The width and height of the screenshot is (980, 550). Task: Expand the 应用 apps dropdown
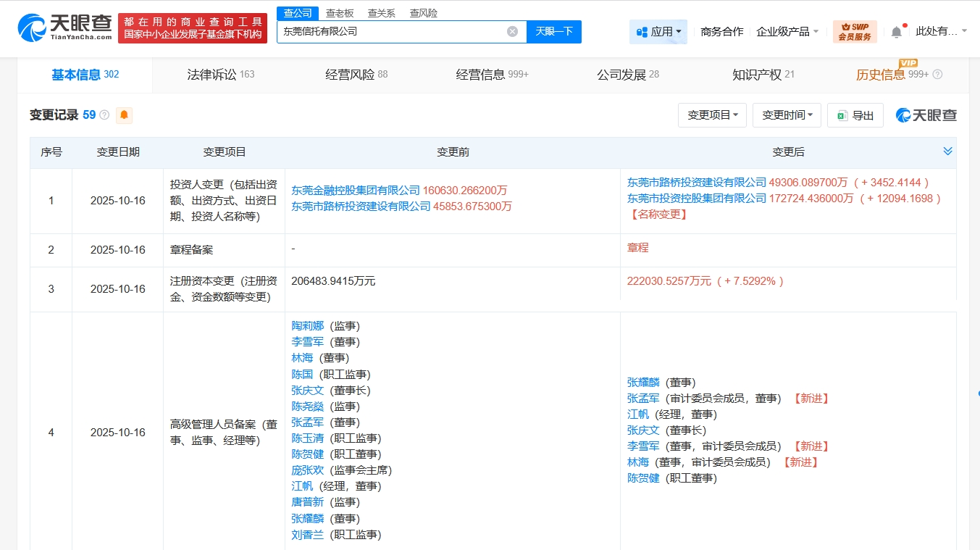658,32
